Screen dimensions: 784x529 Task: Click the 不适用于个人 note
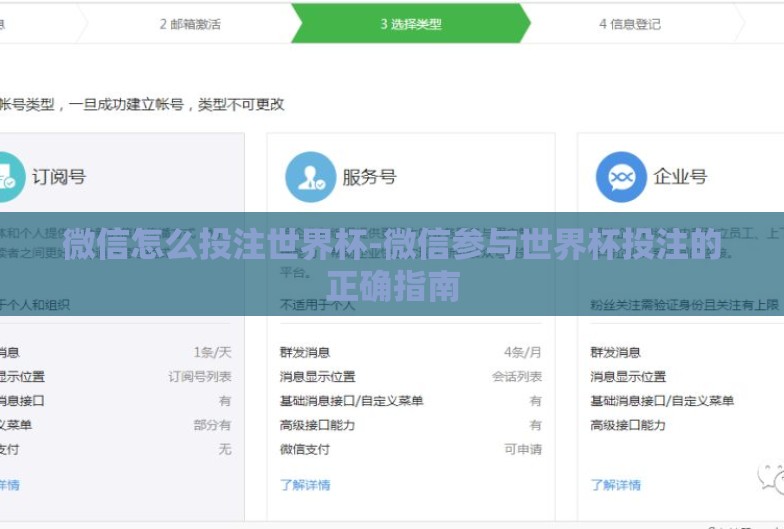click(317, 304)
